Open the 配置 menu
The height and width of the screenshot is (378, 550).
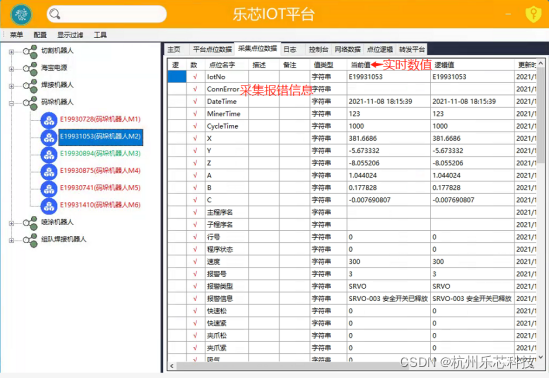pos(40,35)
